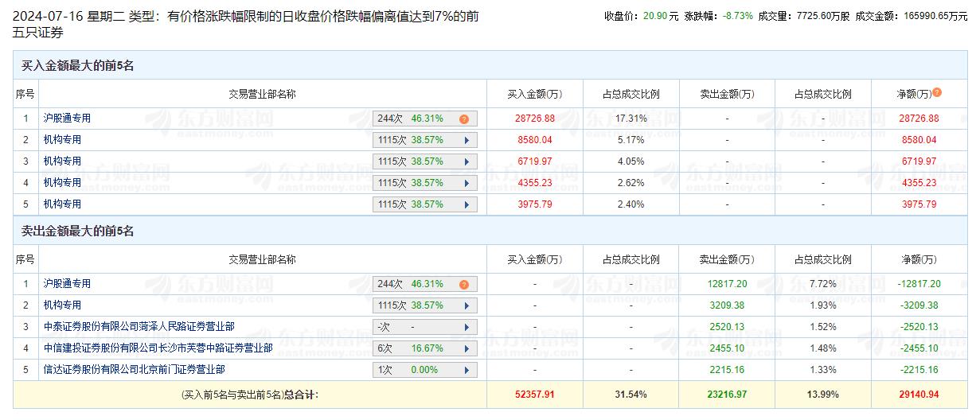
Task: Select the total share 13.99% cell
Action: (x=823, y=394)
